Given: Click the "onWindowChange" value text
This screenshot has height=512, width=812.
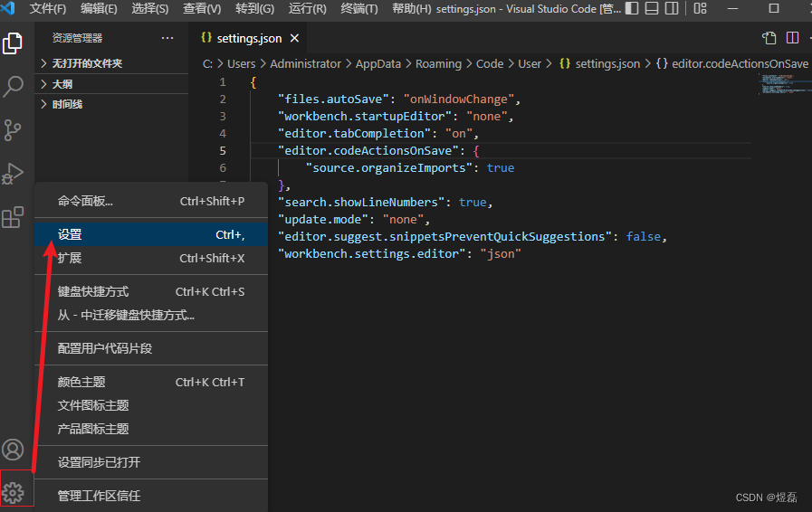Looking at the screenshot, I should click(x=459, y=99).
